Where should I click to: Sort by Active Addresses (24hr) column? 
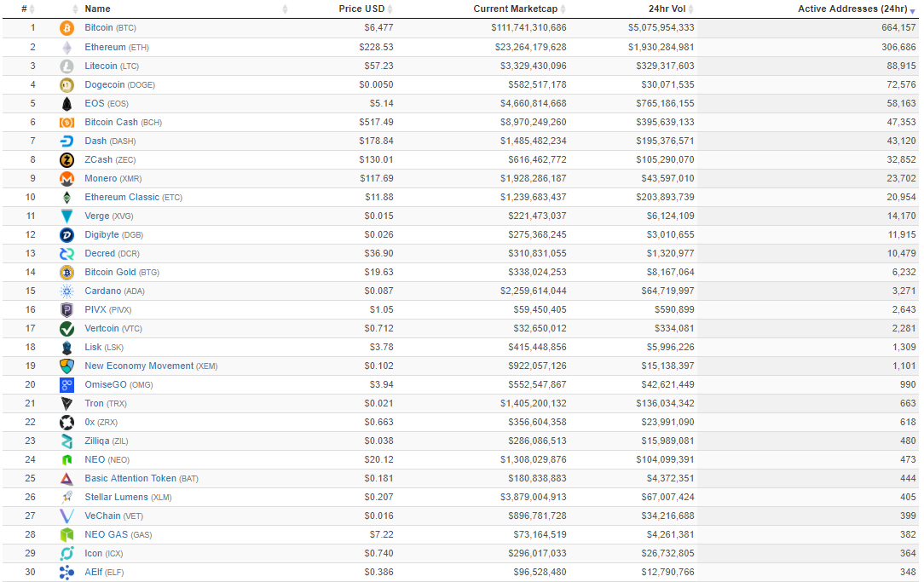click(x=857, y=9)
